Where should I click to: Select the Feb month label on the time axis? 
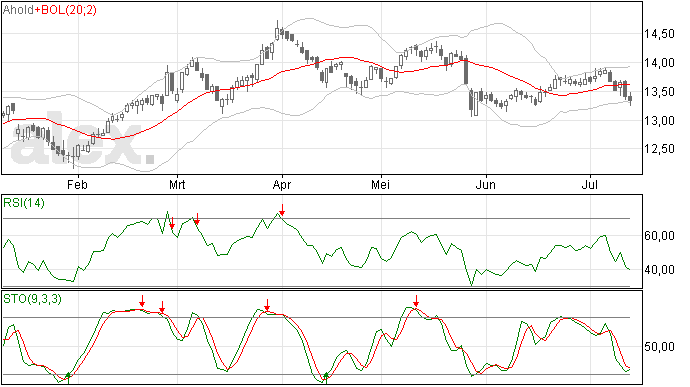click(77, 185)
